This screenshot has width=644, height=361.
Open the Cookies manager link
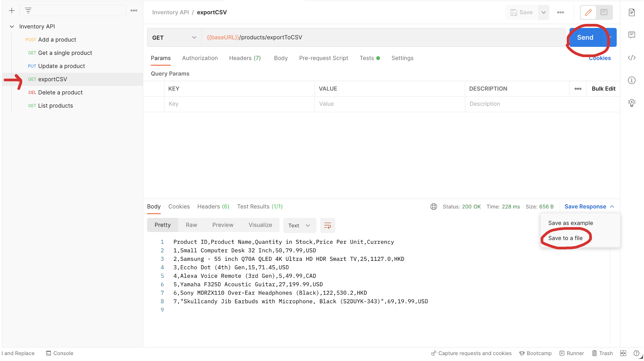[x=599, y=58]
